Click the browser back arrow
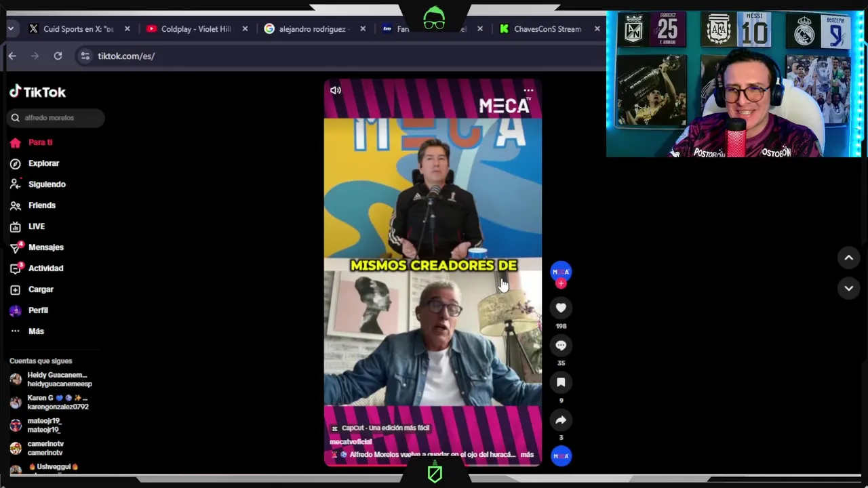 point(12,56)
